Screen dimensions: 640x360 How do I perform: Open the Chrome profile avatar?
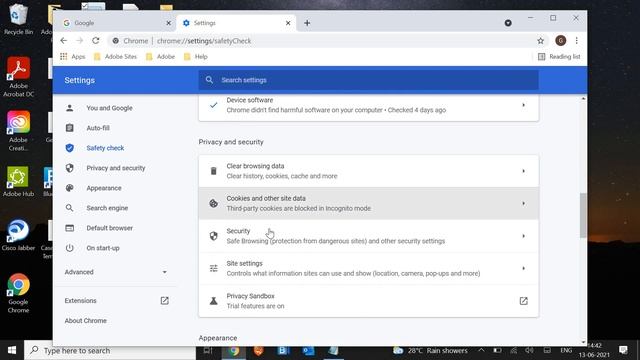[560, 40]
